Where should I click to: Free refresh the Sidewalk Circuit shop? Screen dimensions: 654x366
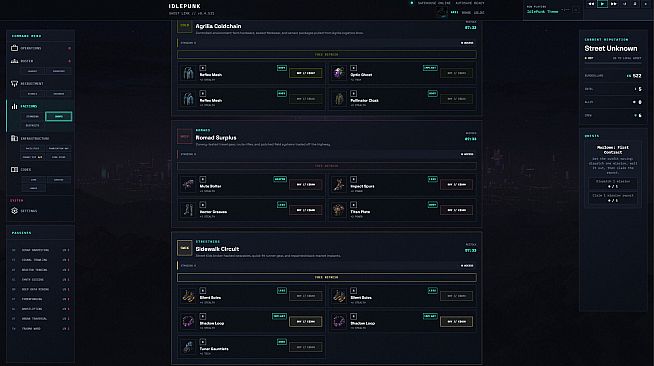(327, 277)
